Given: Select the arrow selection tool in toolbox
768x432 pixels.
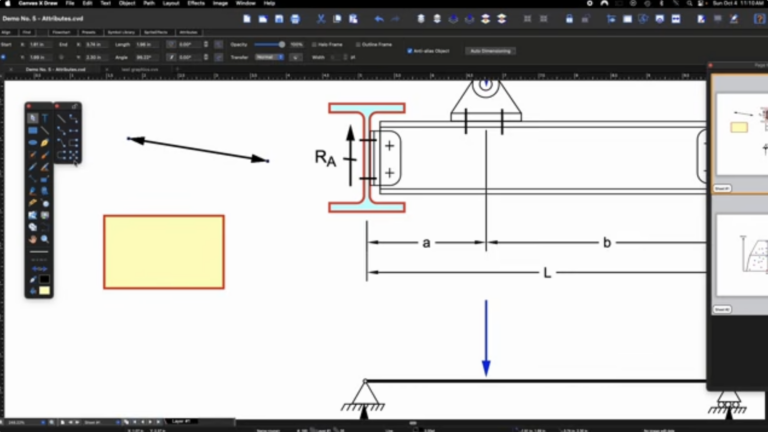Looking at the screenshot, I should (x=33, y=118).
